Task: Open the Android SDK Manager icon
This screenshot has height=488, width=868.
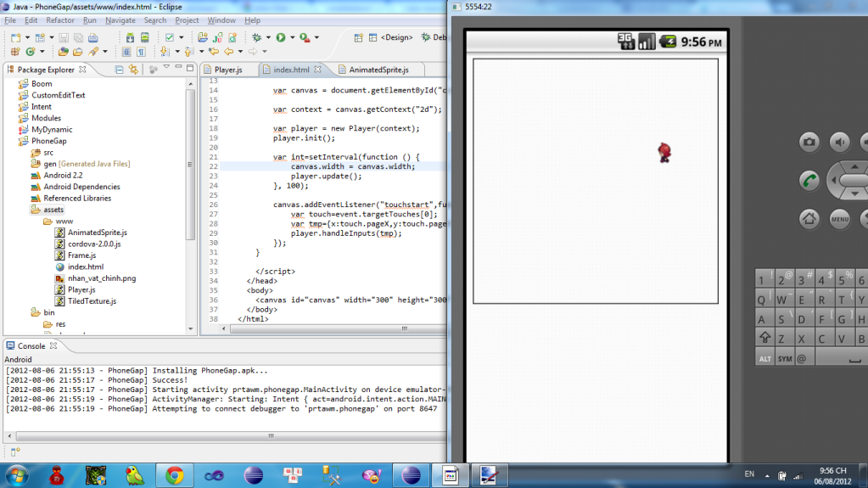Action: point(130,37)
